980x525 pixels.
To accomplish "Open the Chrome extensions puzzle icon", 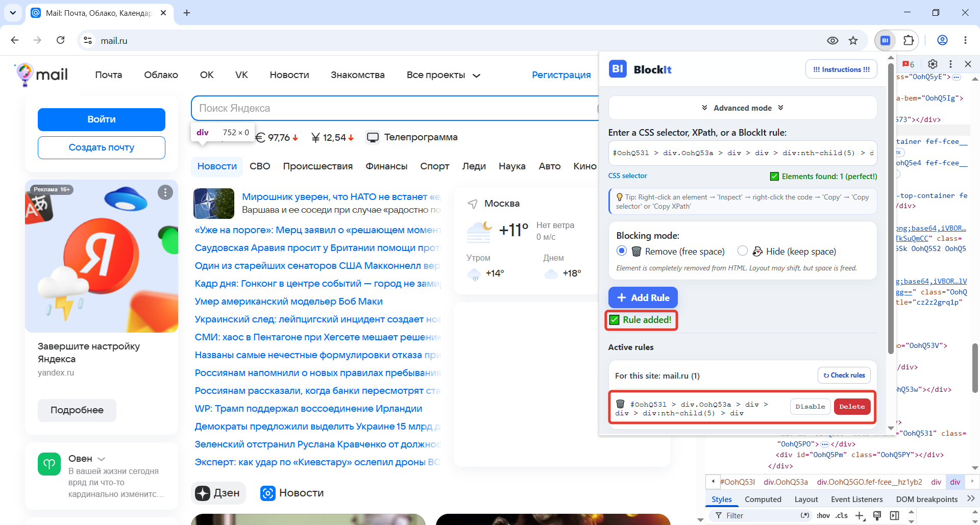I will pyautogui.click(x=909, y=40).
